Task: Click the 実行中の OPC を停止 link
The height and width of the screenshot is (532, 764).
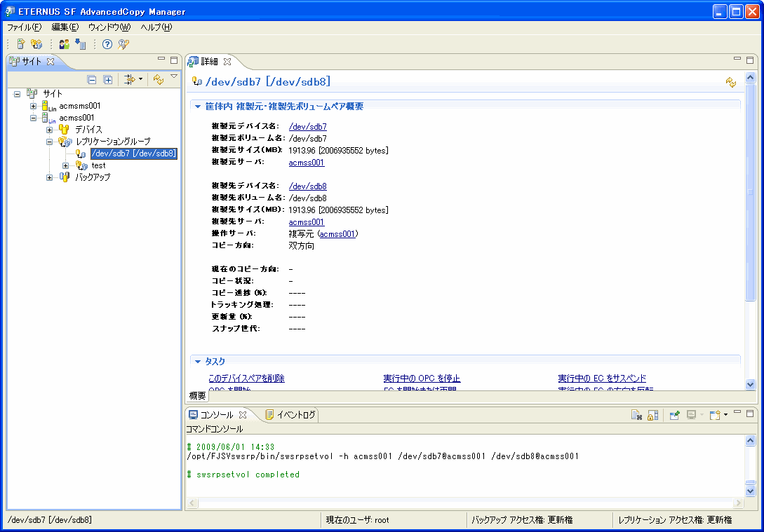Action: pos(422,378)
